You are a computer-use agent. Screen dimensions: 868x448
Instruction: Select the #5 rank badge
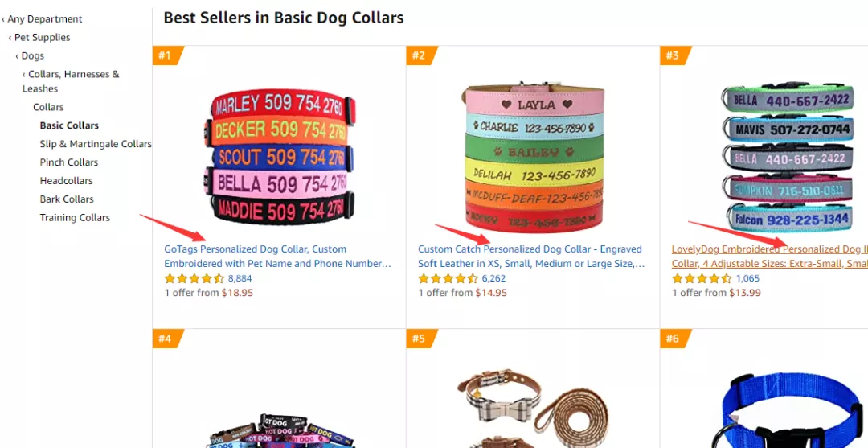pyautogui.click(x=420, y=339)
